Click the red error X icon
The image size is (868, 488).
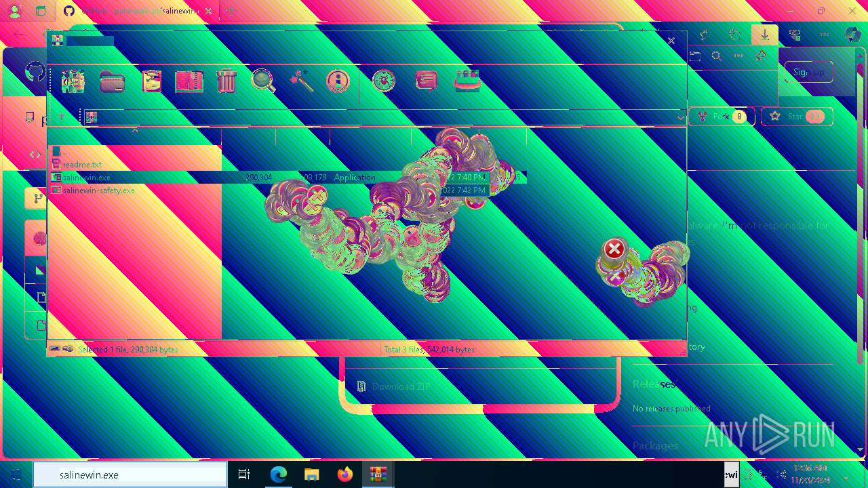click(x=614, y=249)
